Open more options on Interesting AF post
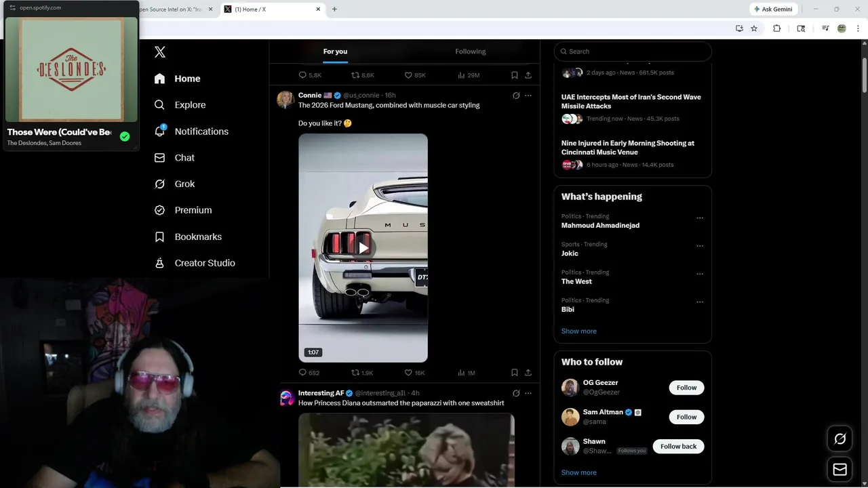 [528, 393]
